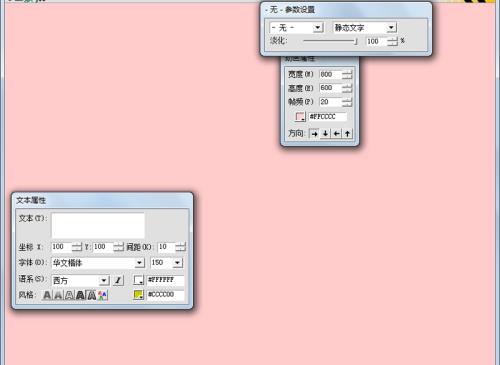Click the 帧频 frame rate field showing 20
This screenshot has width=500, height=365.
coord(331,102)
